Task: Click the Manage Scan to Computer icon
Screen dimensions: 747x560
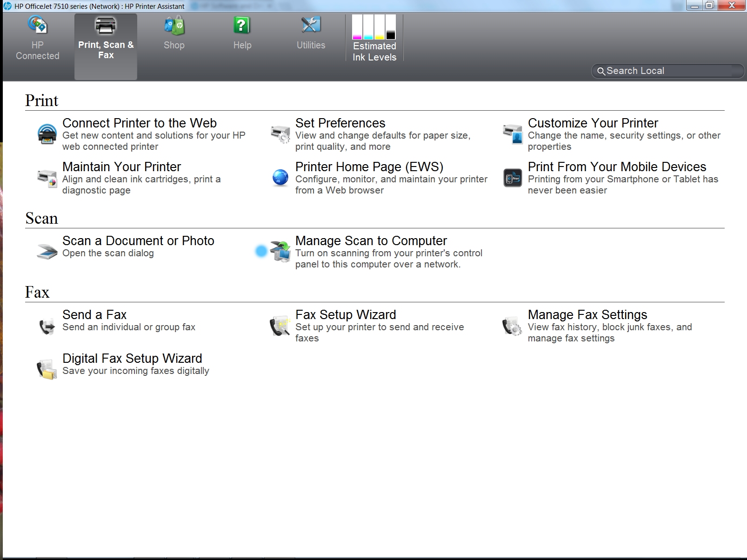Action: coord(280,252)
